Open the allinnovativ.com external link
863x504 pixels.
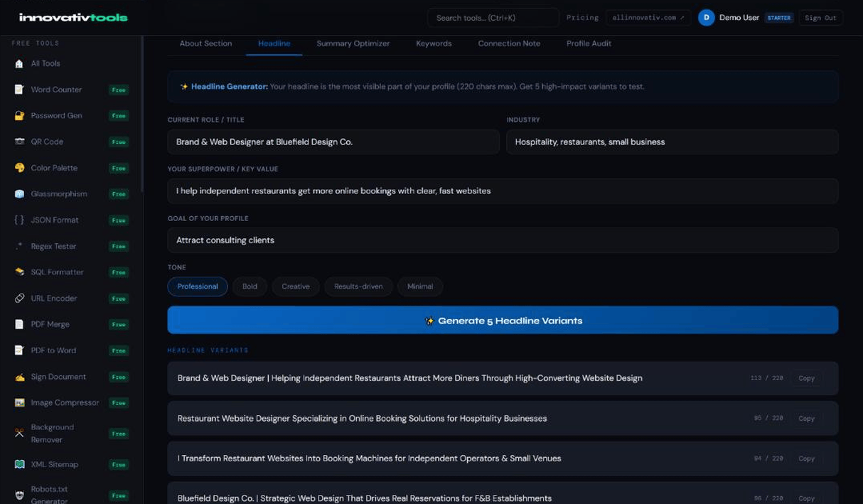pyautogui.click(x=648, y=18)
